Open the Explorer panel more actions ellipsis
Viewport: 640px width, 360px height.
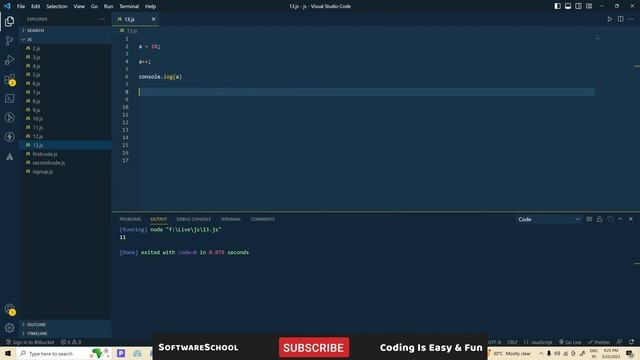click(102, 19)
